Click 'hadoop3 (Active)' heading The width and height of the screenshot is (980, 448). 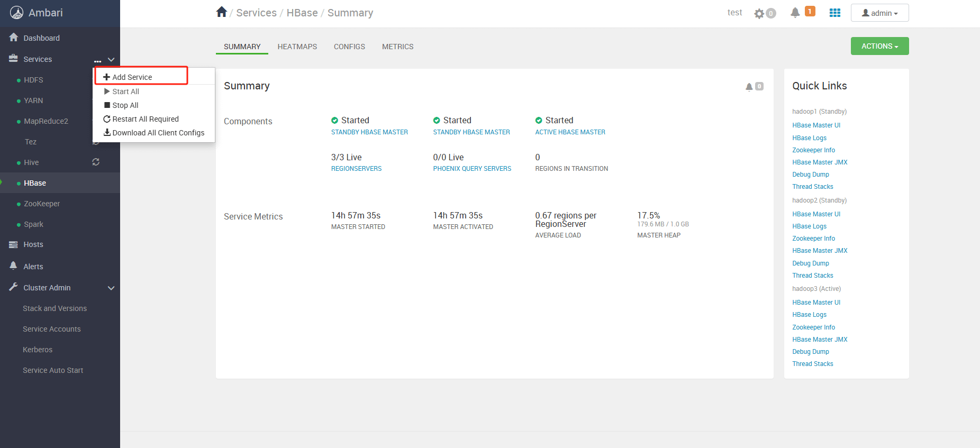pos(816,289)
